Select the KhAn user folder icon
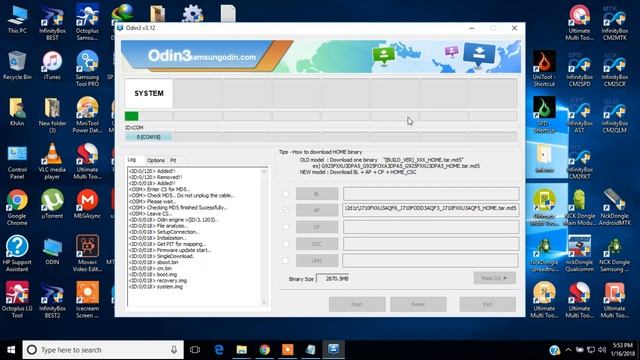Screen dimensions: 640x360 17,112
